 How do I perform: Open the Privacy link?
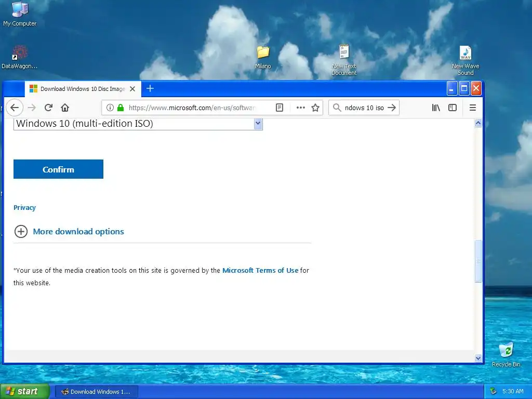tap(24, 208)
